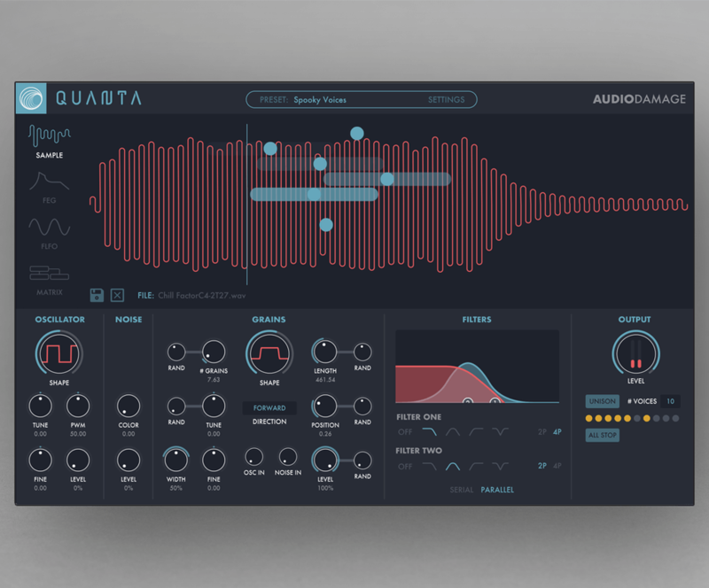The height and width of the screenshot is (588, 709).
Task: Click the Quanta logo icon
Action: pos(31,98)
